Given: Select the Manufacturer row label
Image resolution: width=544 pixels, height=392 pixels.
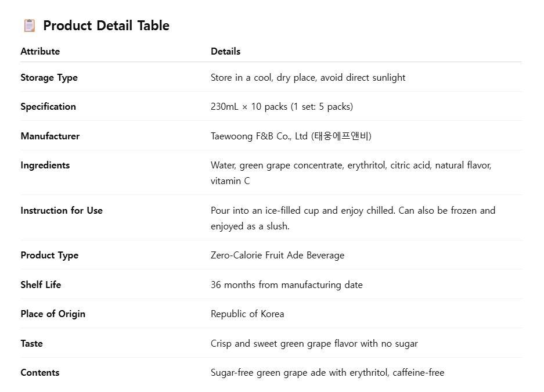Looking at the screenshot, I should [x=50, y=136].
